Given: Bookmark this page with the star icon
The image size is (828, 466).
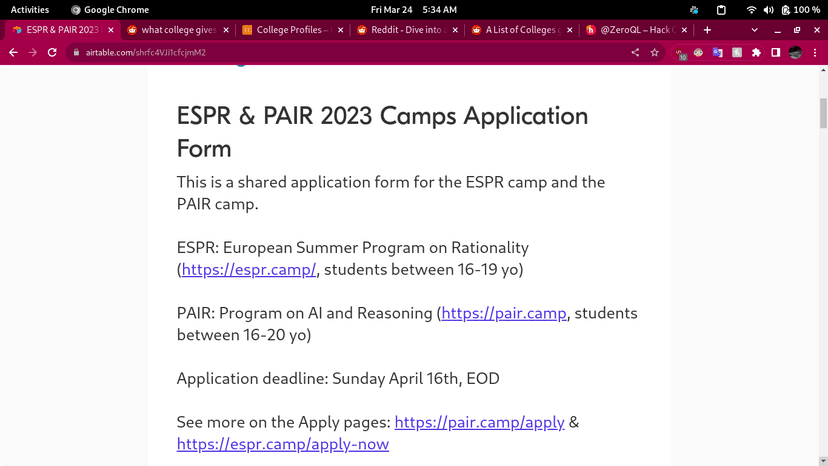Looking at the screenshot, I should point(655,52).
